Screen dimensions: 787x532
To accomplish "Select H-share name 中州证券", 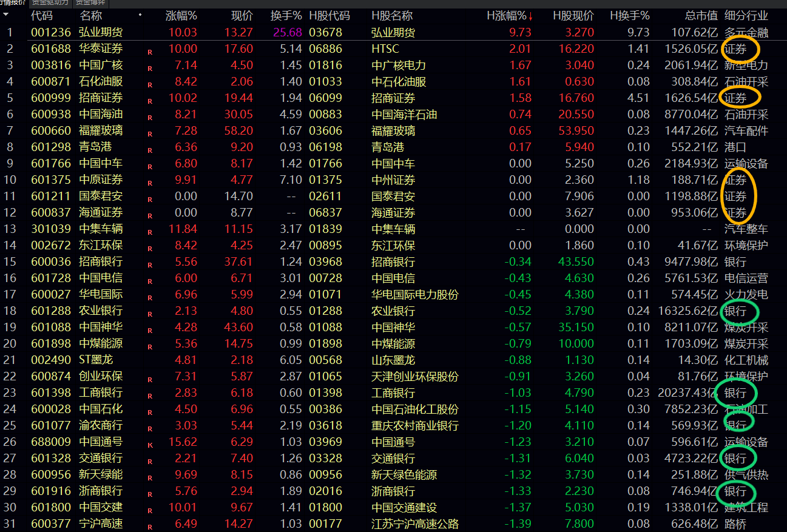I will coord(393,180).
